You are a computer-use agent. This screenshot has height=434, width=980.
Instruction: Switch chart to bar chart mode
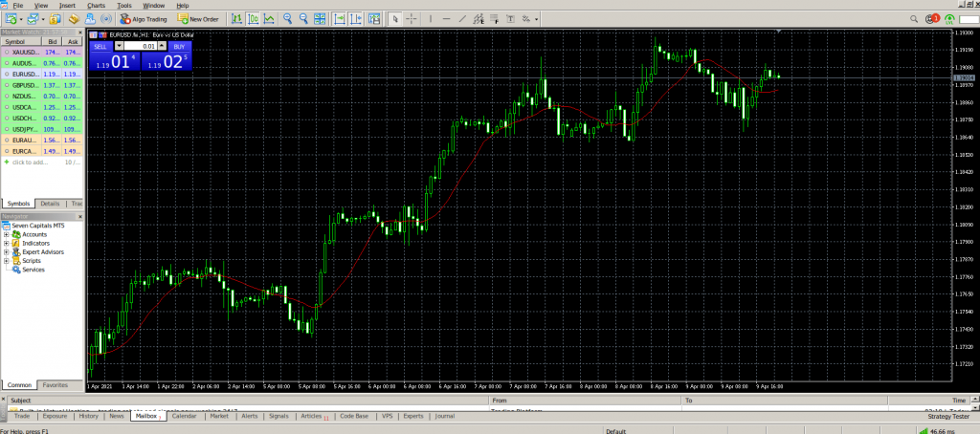pos(236,19)
